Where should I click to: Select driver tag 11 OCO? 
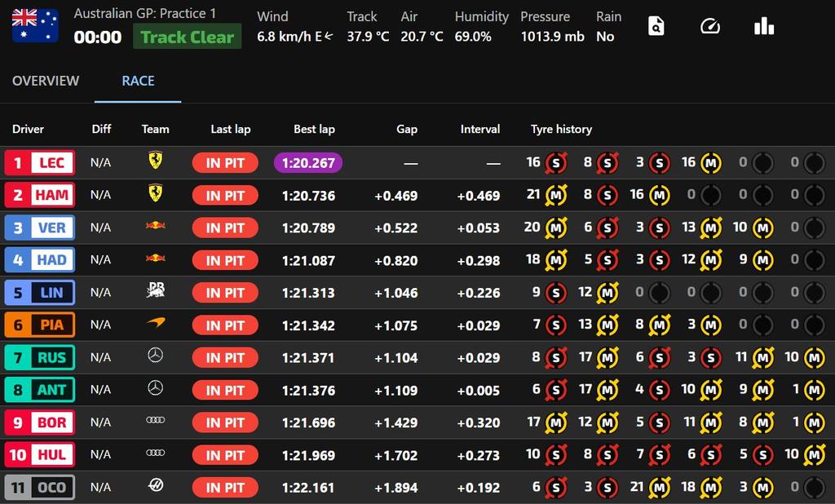coord(40,488)
